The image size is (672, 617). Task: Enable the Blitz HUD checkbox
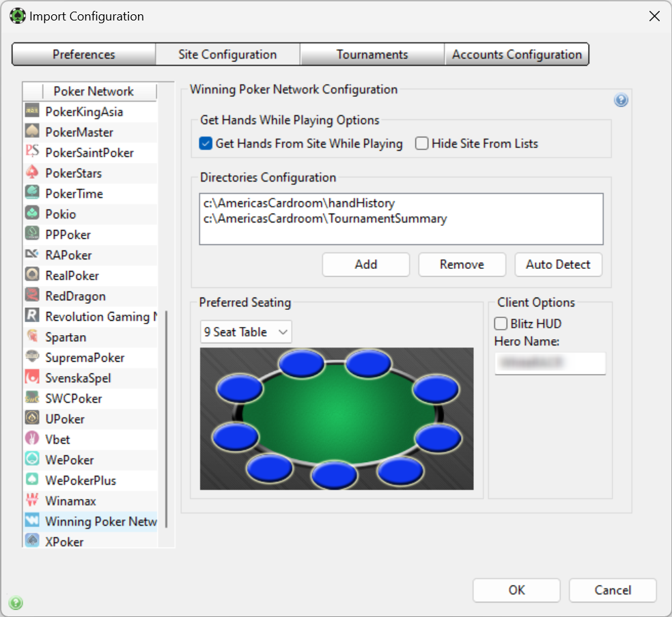501,324
